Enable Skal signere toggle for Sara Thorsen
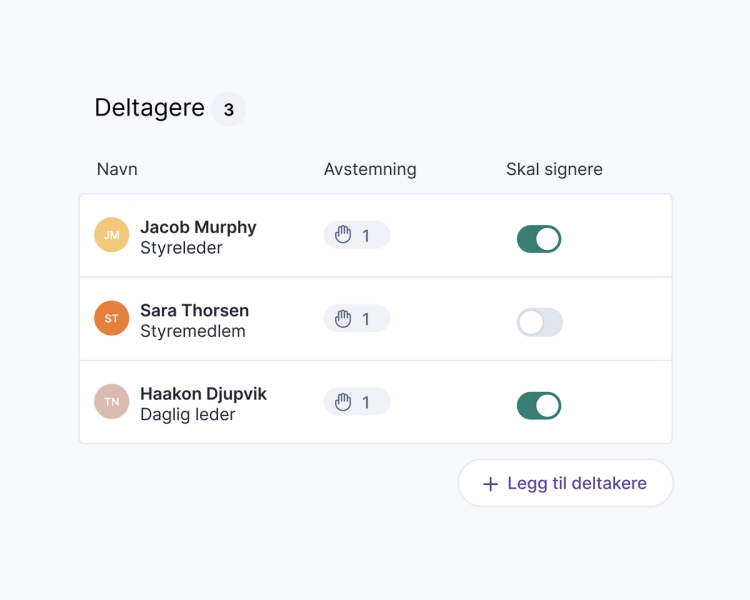This screenshot has width=750, height=600. coord(539,322)
